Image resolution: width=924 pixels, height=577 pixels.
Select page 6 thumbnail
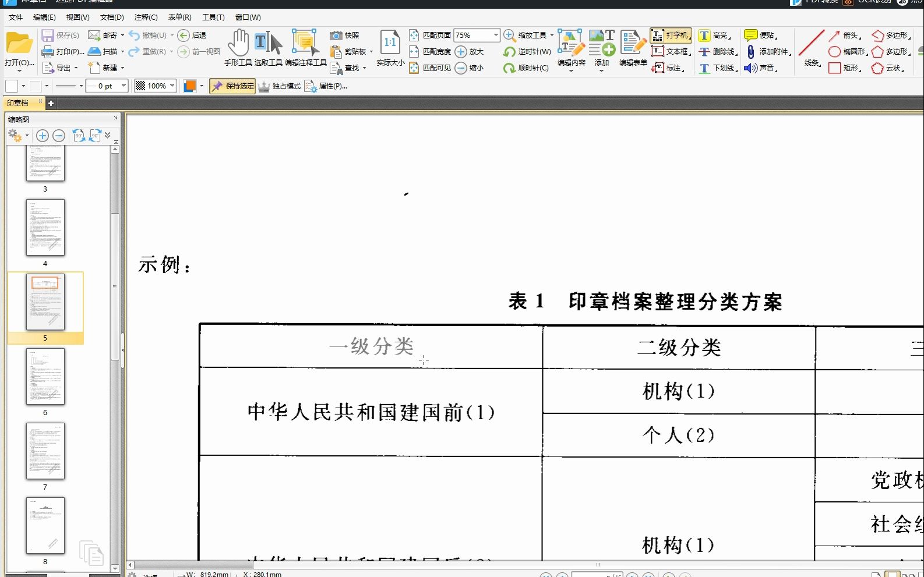click(45, 377)
